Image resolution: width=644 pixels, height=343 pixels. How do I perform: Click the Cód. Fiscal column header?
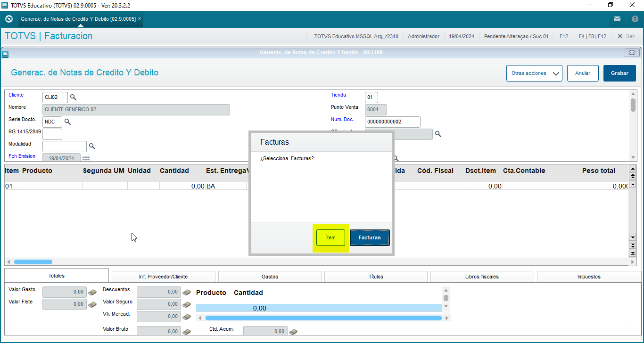click(435, 171)
